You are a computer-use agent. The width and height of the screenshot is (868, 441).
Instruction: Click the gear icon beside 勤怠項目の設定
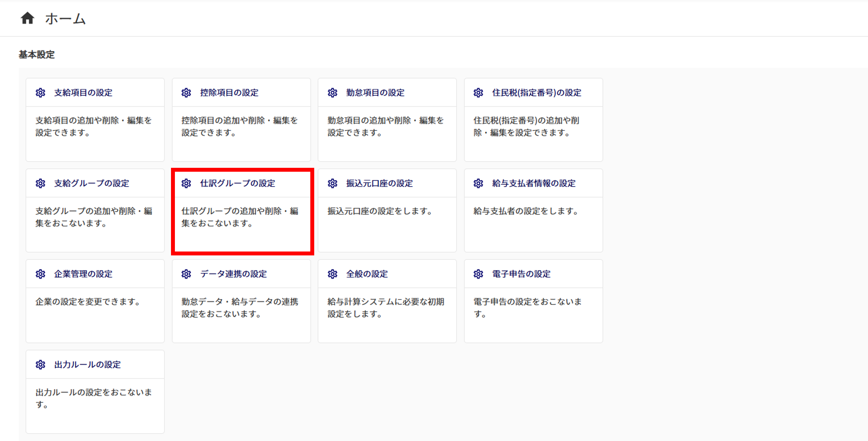tap(332, 93)
